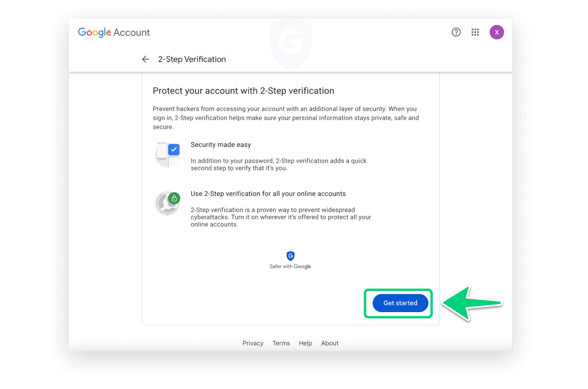Open the Terms footer link
The height and width of the screenshot is (389, 588).
click(281, 343)
